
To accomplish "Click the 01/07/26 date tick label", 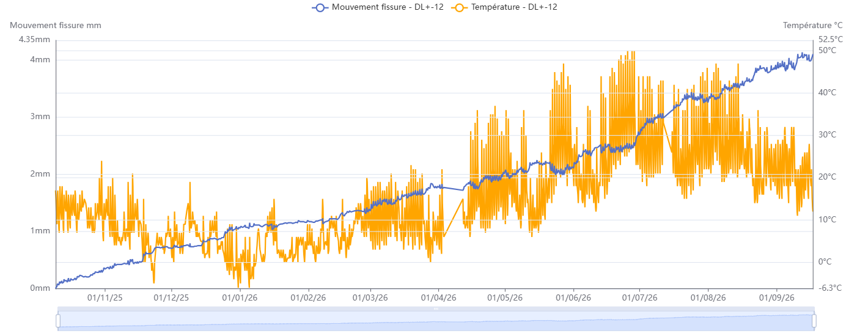I will pos(639,298).
